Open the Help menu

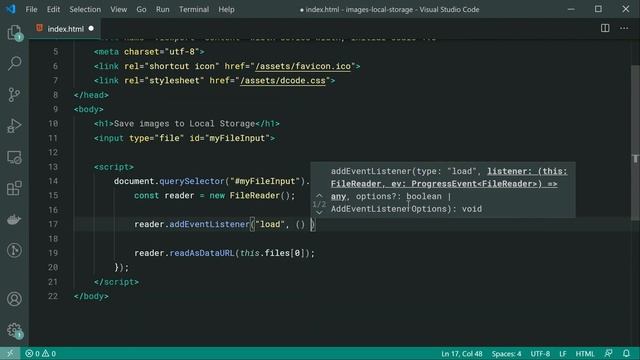(226, 9)
